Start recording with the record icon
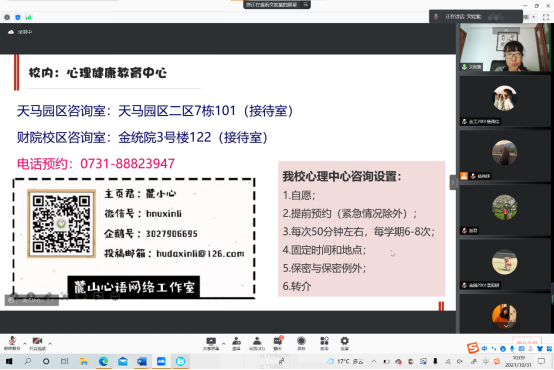Image resolution: width=554 pixels, height=370 pixels. coord(301,343)
